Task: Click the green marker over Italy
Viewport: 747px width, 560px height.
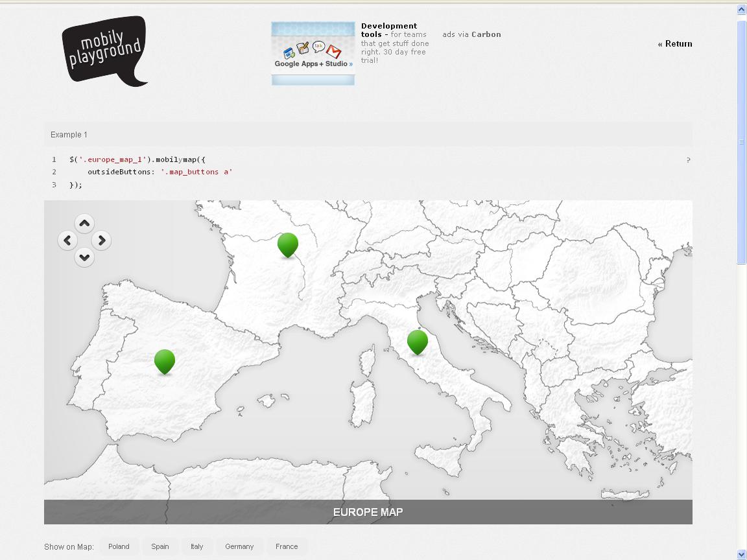Action: click(x=418, y=341)
